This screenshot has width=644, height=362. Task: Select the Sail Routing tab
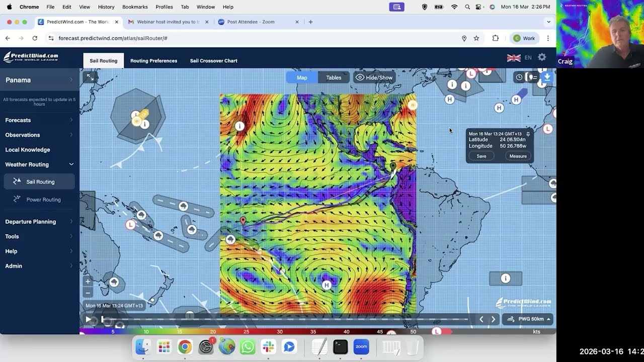point(104,60)
